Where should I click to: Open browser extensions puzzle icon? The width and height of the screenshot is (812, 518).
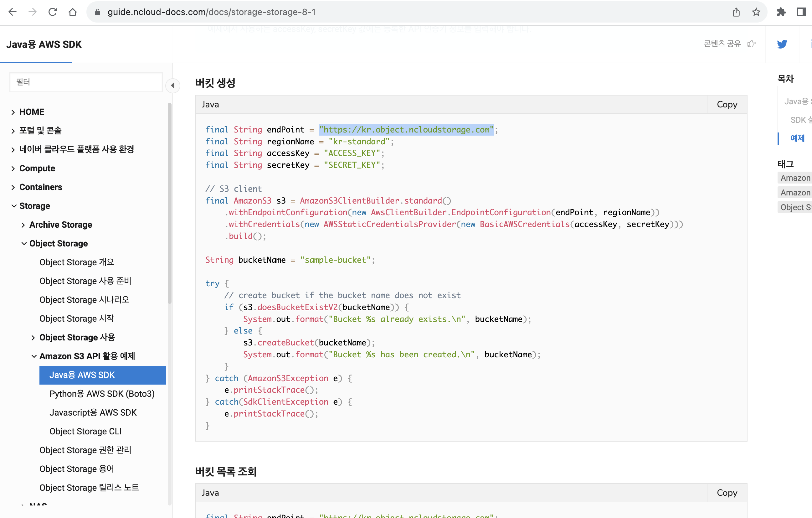tap(781, 12)
